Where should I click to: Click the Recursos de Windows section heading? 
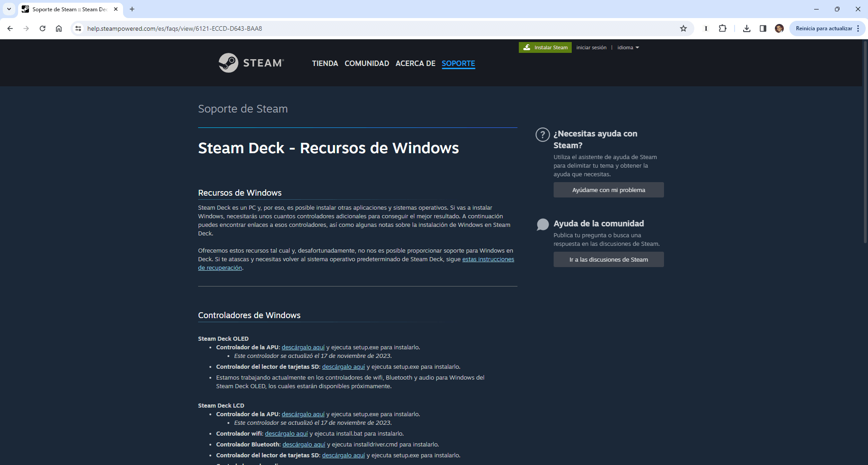(x=240, y=193)
